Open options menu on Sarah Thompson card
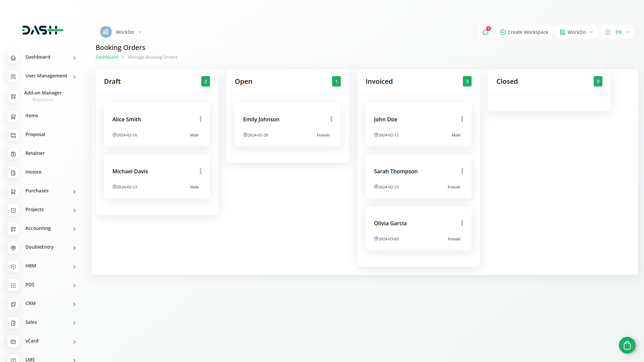Viewport: 644px width, 362px height. coord(462,171)
